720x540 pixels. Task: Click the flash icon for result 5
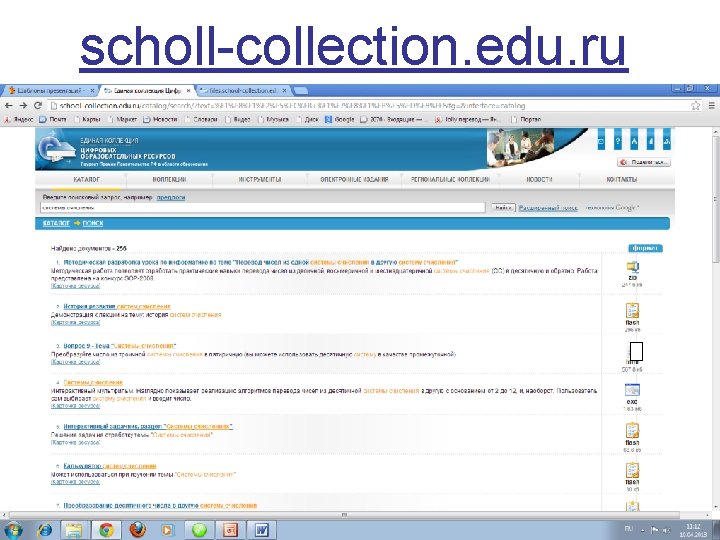pos(632,431)
